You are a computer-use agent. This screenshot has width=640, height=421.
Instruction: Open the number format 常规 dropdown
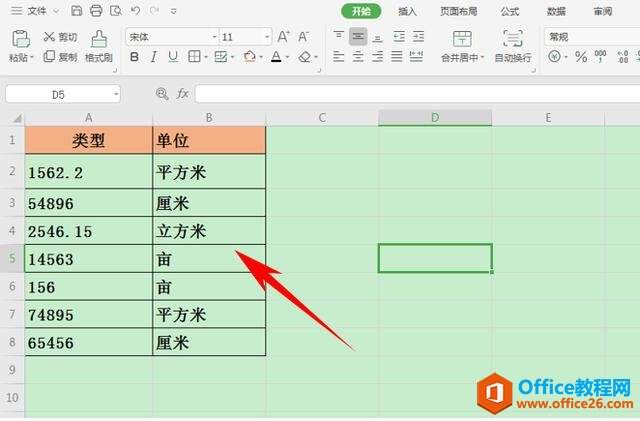click(592, 37)
